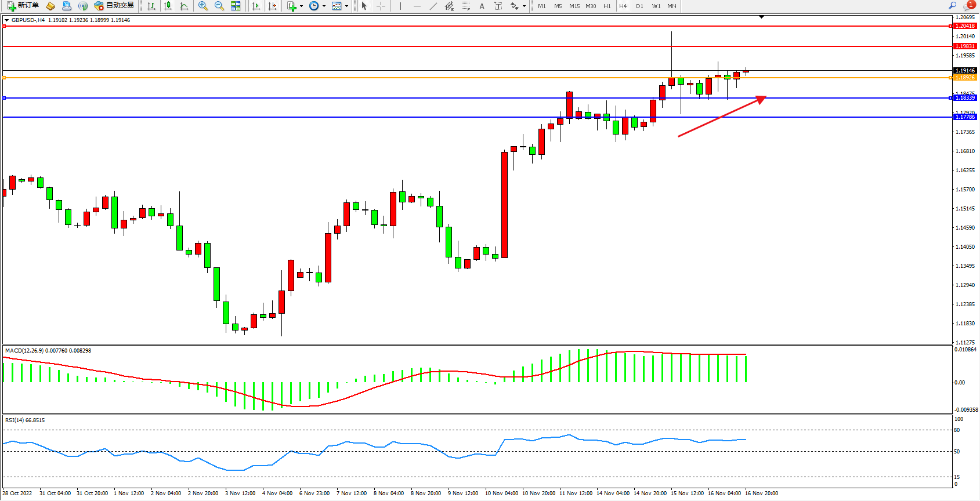The image size is (980, 501).
Task: Click the chart shift triangle marker
Action: tap(761, 17)
